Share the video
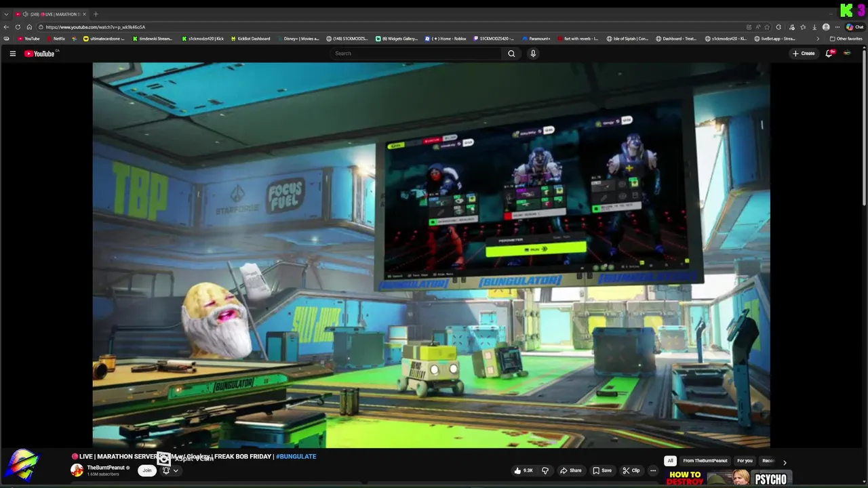This screenshot has width=868, height=488. (570, 470)
